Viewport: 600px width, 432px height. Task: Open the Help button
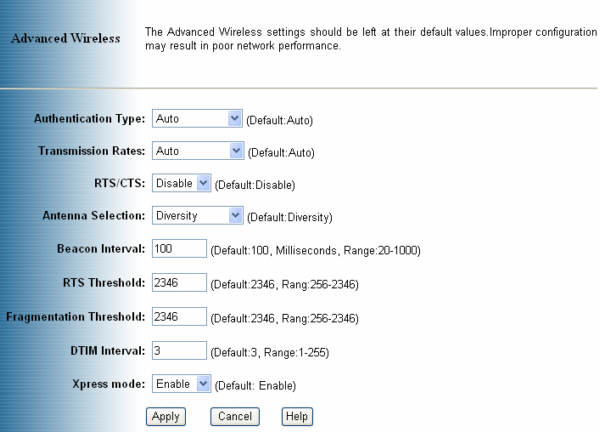tap(297, 416)
